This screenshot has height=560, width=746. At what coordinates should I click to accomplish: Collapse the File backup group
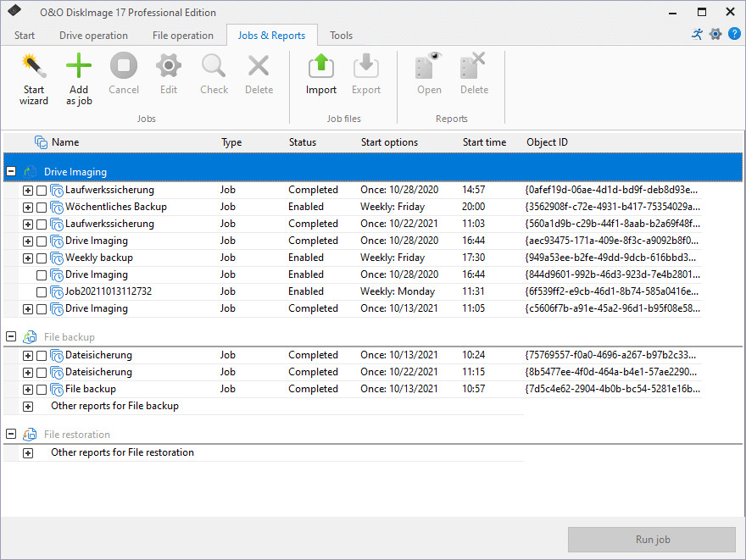click(11, 336)
